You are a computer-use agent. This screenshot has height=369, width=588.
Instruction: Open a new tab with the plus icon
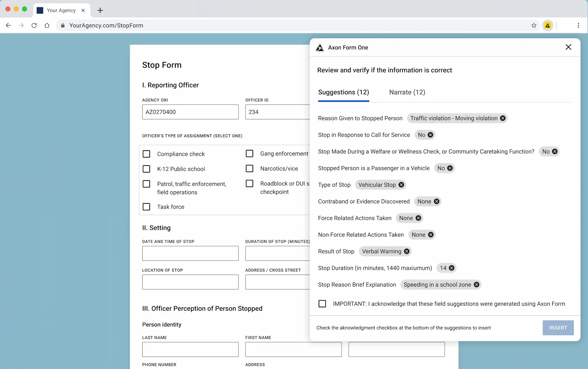[x=100, y=10]
